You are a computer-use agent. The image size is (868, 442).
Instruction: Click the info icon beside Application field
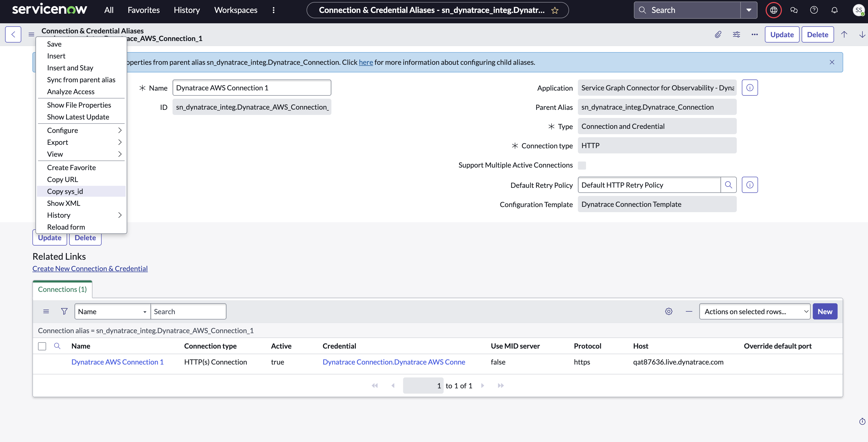tap(750, 88)
